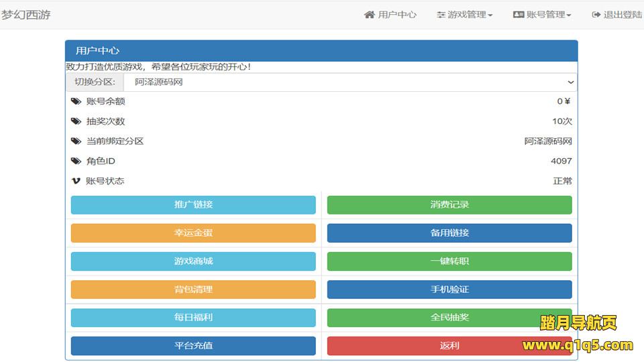The height and width of the screenshot is (362, 644).
Task: Click the 推广链接 button
Action: (193, 205)
